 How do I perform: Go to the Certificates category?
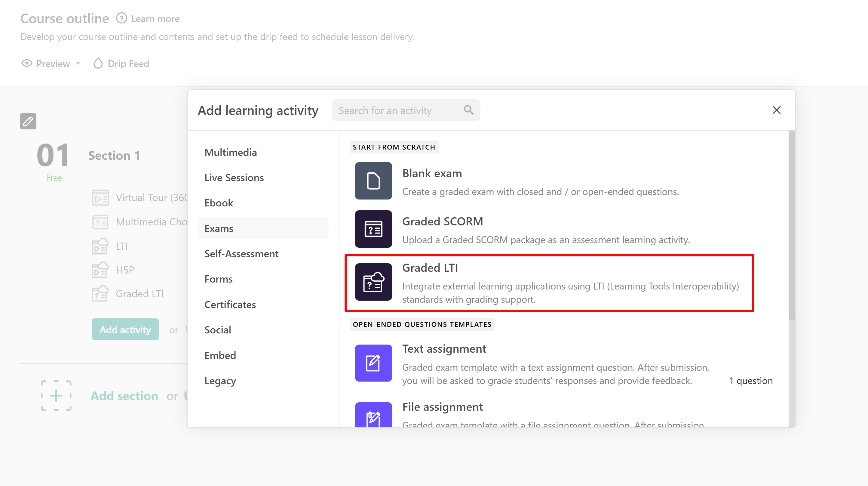[230, 305]
